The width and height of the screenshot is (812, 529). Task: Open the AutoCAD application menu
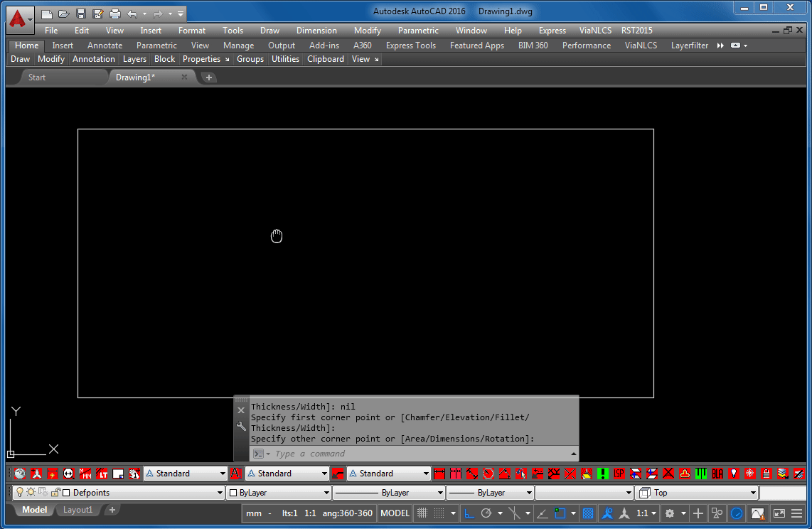tap(19, 19)
